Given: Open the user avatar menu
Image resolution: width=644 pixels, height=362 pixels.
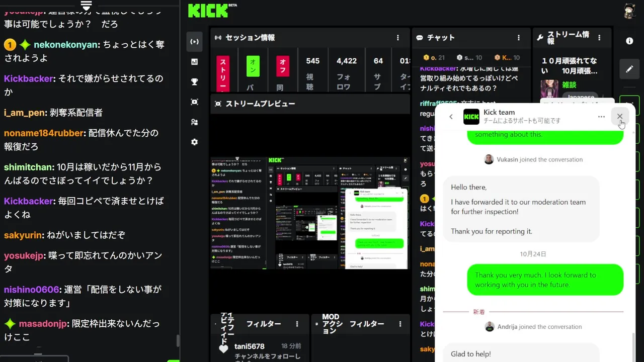Looking at the screenshot, I should pos(630,12).
